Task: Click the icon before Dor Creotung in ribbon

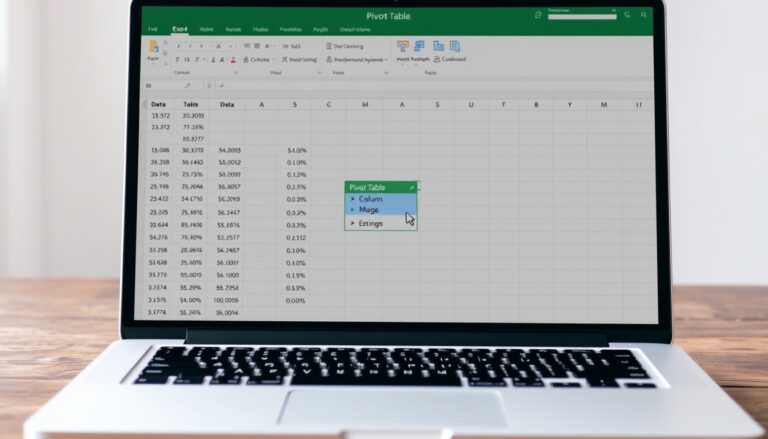Action: pyautogui.click(x=329, y=46)
